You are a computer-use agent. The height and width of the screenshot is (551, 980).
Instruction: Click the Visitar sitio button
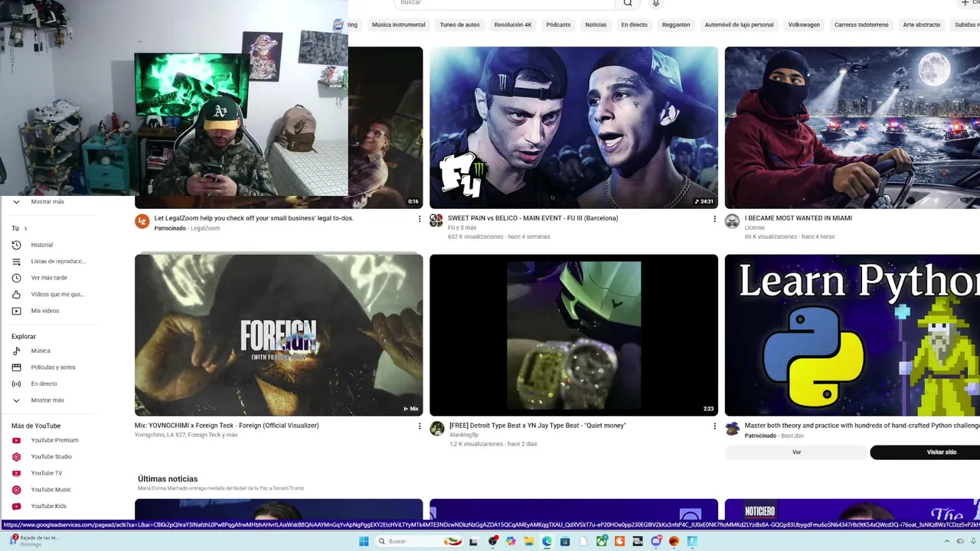click(x=925, y=452)
